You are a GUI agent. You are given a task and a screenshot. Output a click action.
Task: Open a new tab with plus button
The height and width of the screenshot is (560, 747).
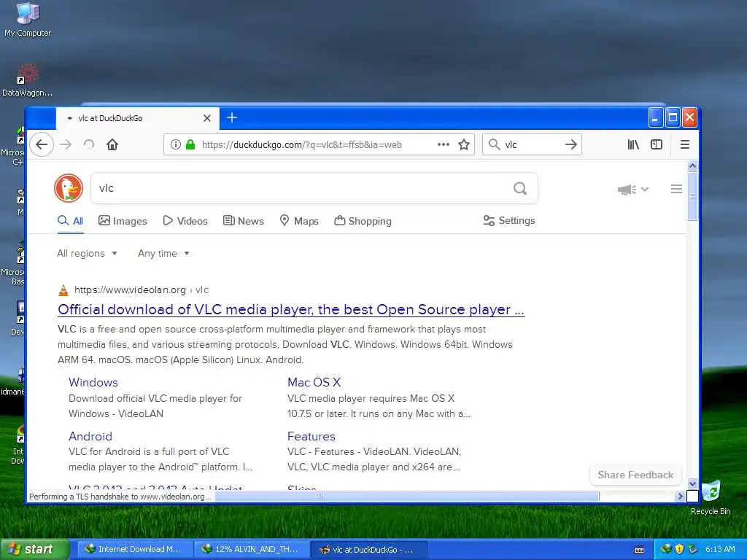tap(232, 117)
